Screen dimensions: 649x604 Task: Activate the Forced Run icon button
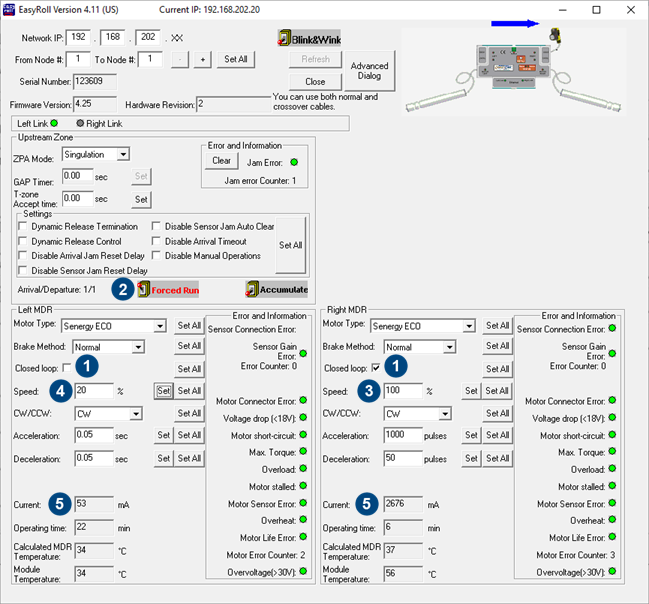click(x=168, y=289)
